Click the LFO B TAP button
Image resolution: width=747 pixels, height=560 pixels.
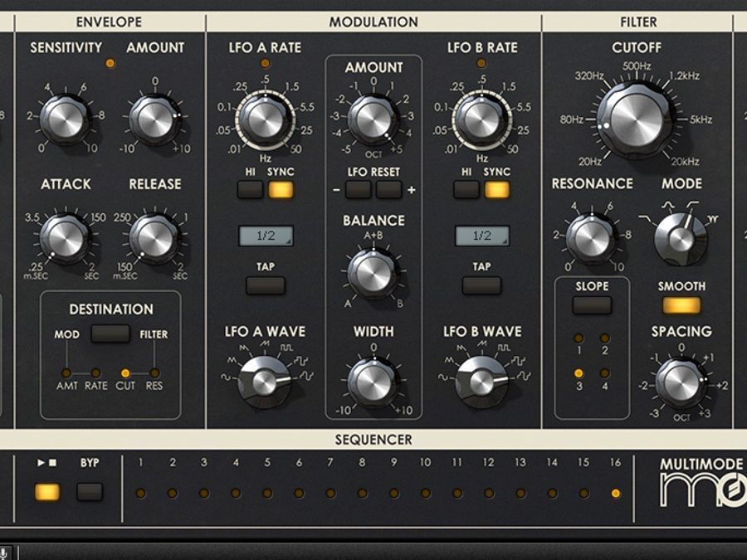(481, 285)
